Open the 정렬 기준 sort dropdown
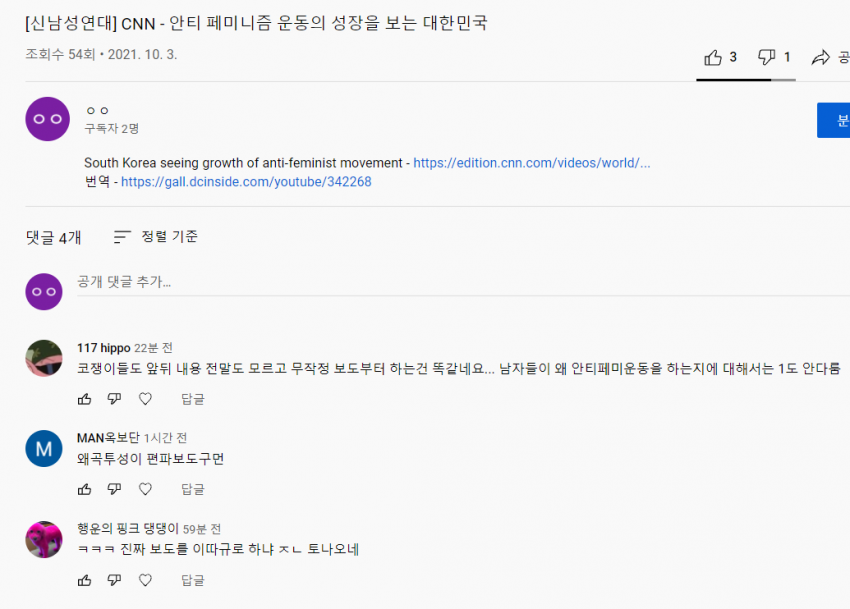Image resolution: width=850 pixels, height=609 pixels. [156, 236]
